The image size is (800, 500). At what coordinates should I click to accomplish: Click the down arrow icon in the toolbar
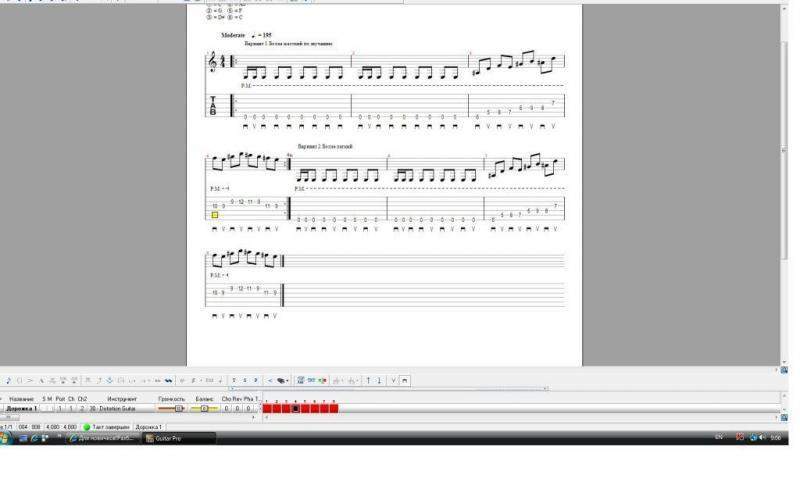point(379,381)
